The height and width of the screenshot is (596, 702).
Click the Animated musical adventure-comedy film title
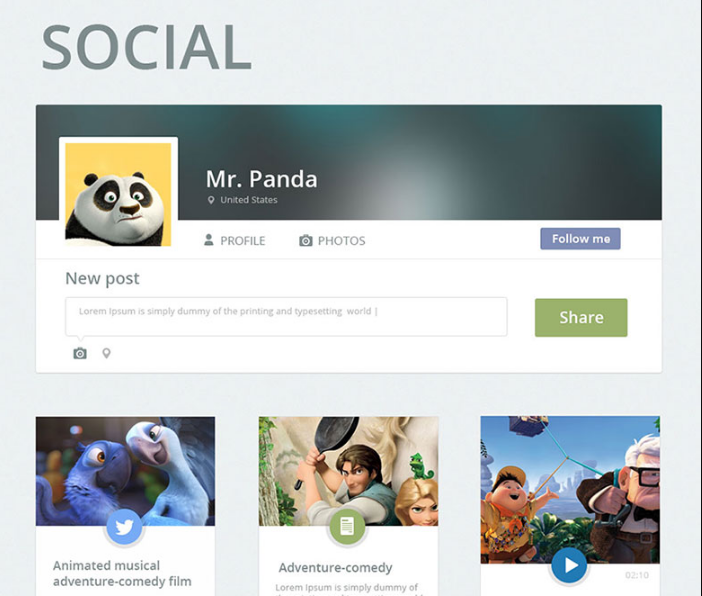coord(122,574)
